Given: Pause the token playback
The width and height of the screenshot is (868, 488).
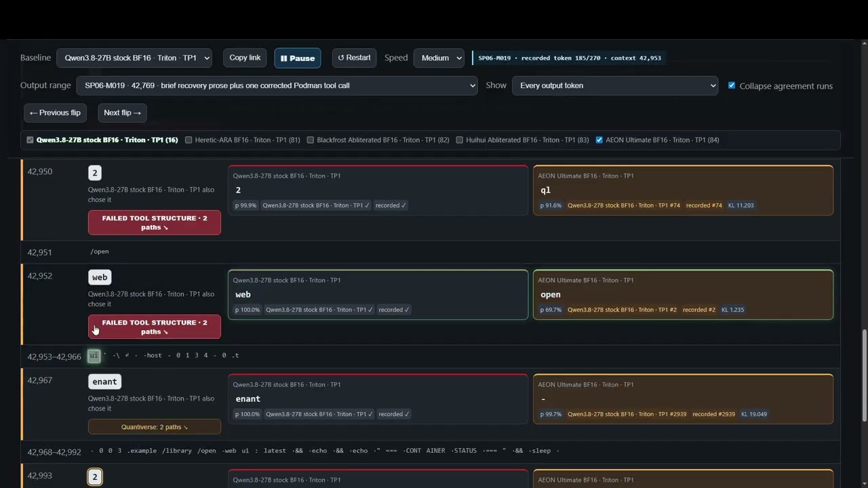Looking at the screenshot, I should [298, 58].
